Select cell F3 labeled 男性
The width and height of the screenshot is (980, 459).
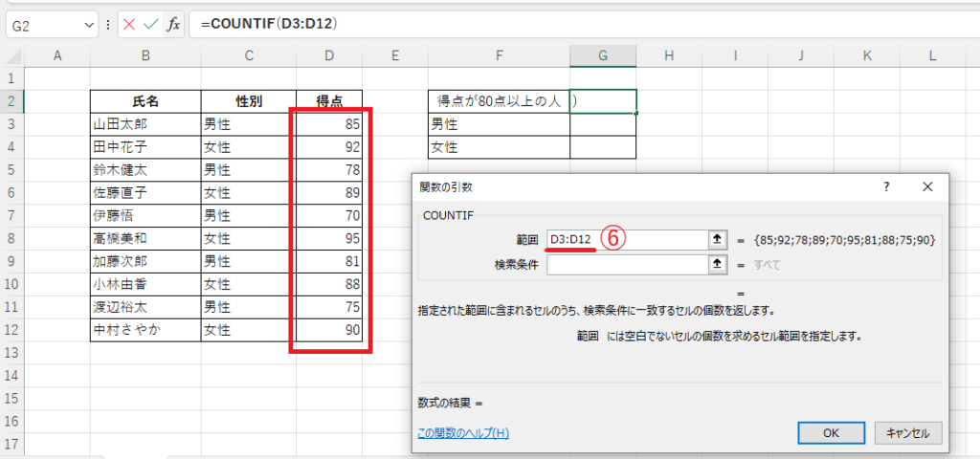click(499, 124)
